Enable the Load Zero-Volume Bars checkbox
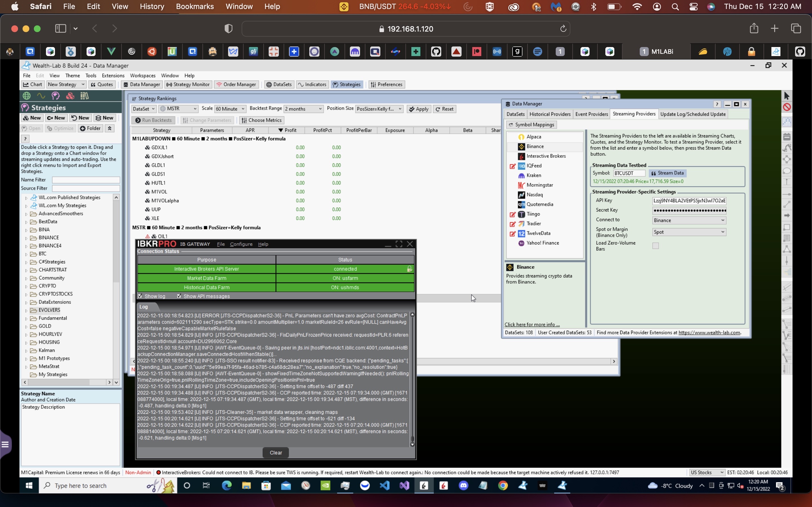The image size is (812, 507). click(655, 246)
